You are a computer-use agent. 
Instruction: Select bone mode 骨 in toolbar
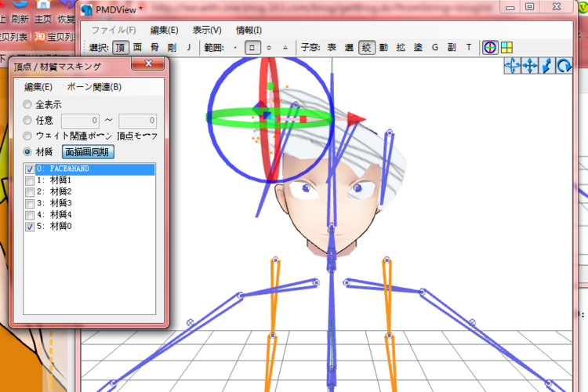point(154,47)
